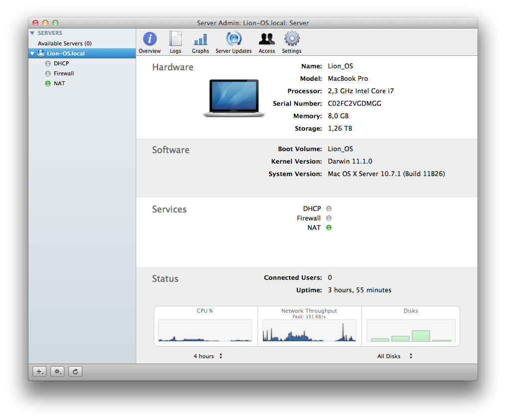This screenshot has width=506, height=420.
Task: Click the Network Throughput graph
Action: (309, 329)
